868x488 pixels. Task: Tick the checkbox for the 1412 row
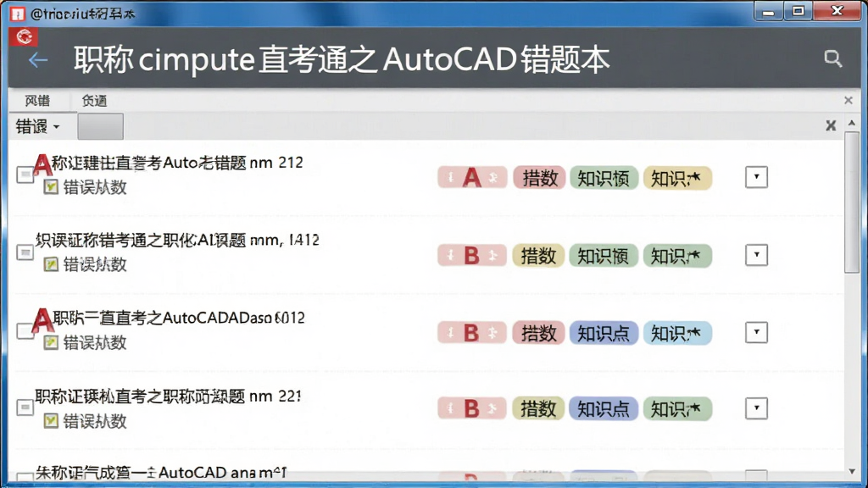[25, 252]
